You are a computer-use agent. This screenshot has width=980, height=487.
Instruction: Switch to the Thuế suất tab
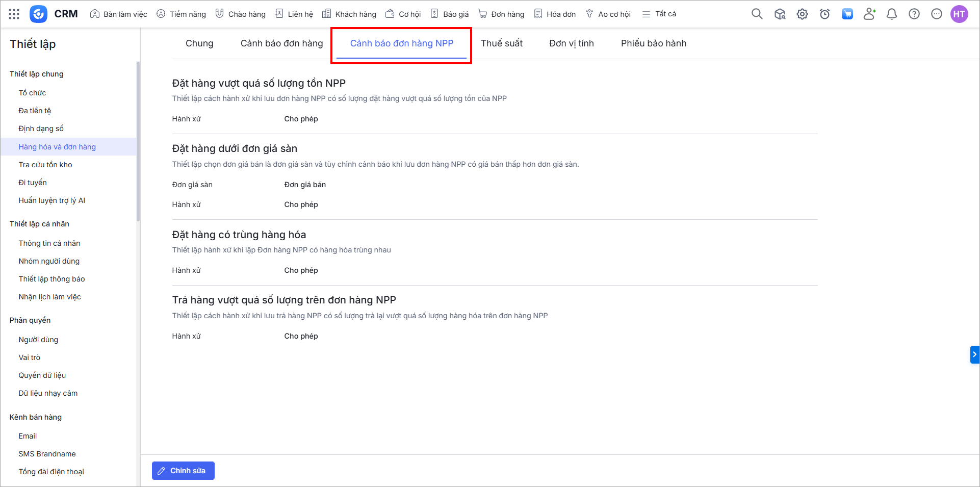point(502,43)
